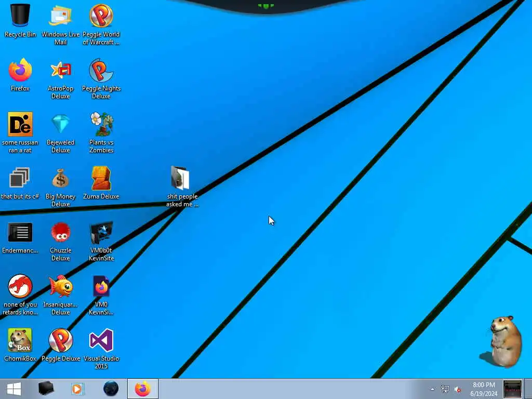Screen dimensions: 532x399
Task: Select the 'shit people asked me' folder
Action: (x=182, y=187)
